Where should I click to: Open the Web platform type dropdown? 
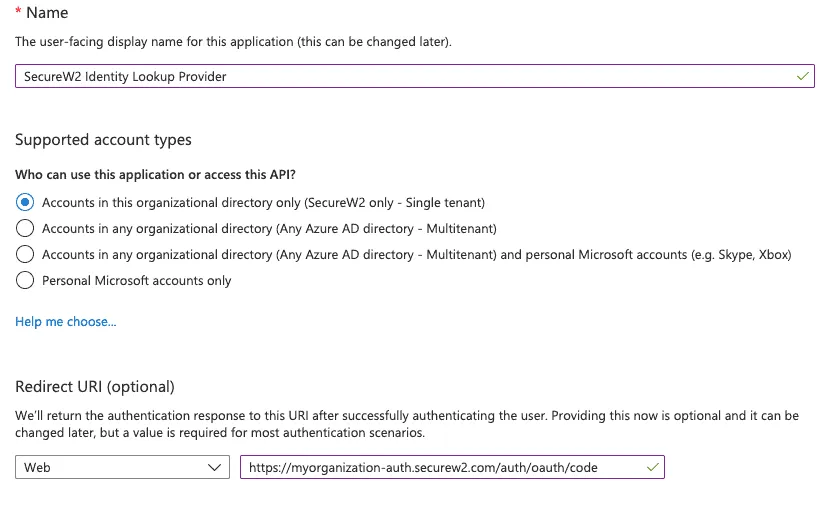coord(121,467)
